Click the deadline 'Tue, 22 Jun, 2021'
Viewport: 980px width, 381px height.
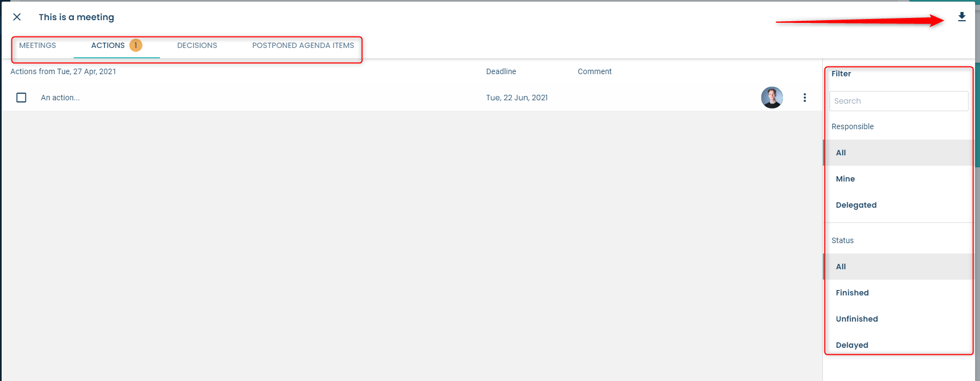click(x=517, y=98)
